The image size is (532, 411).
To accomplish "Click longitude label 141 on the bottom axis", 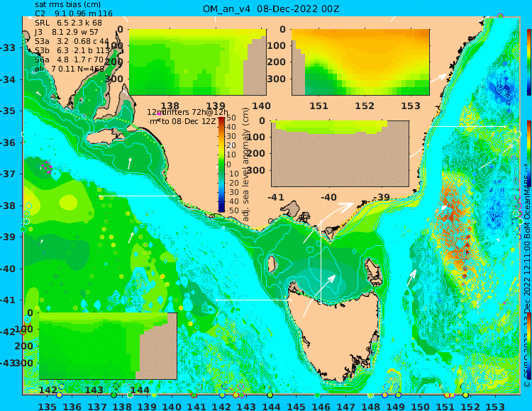I will (x=196, y=407).
